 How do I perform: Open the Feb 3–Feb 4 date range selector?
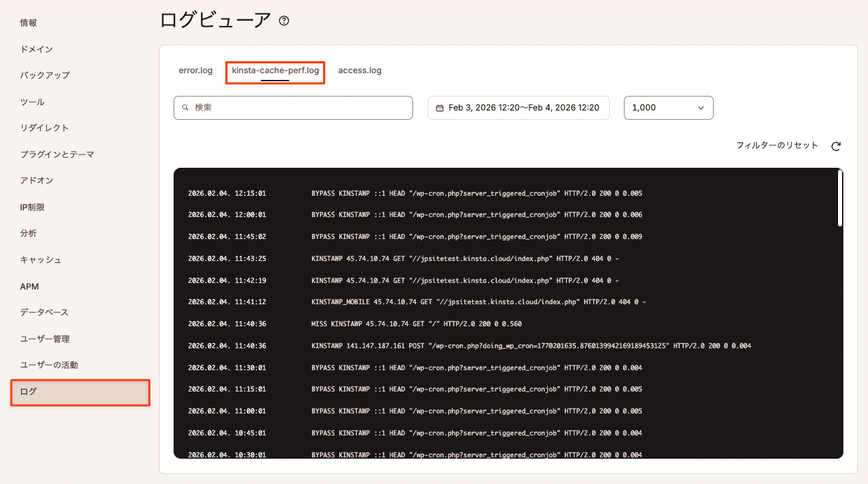(518, 107)
